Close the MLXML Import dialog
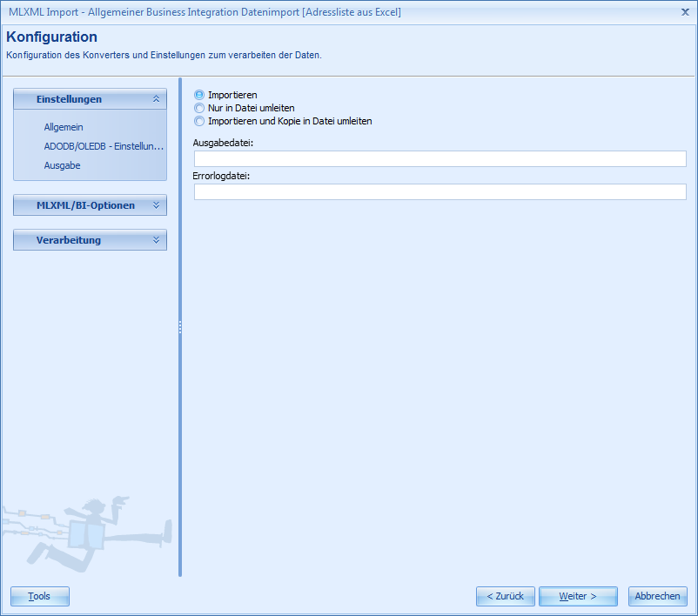 [x=687, y=12]
